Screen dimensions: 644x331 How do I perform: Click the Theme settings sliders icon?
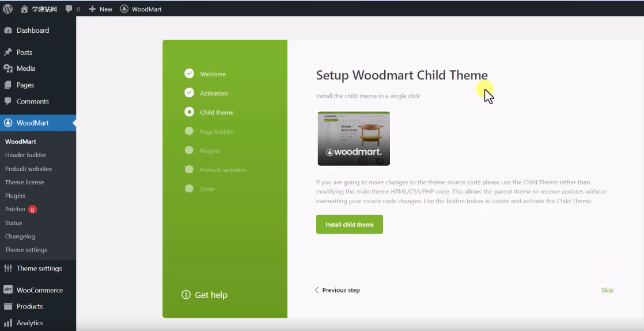click(8, 268)
